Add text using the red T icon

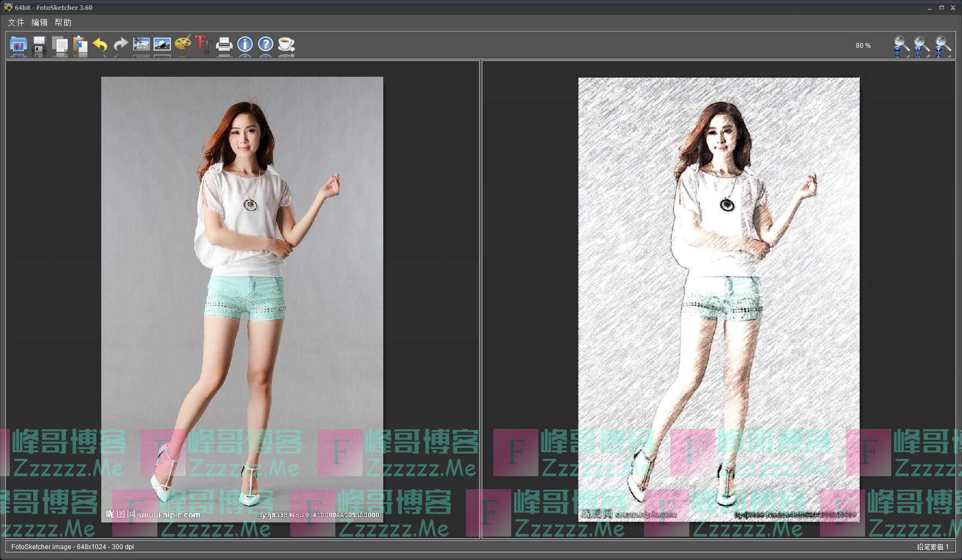click(x=203, y=44)
